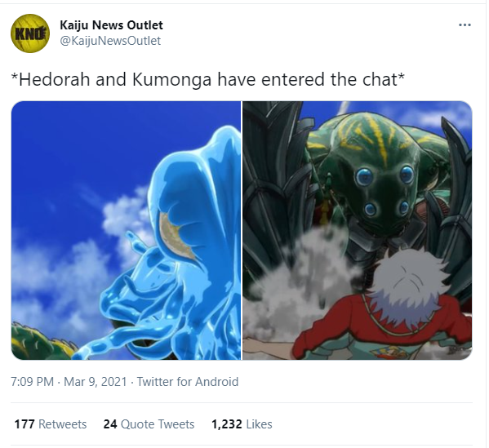View the blue Hedorah image on the left
Screen dimensions: 489x448
pos(126,230)
